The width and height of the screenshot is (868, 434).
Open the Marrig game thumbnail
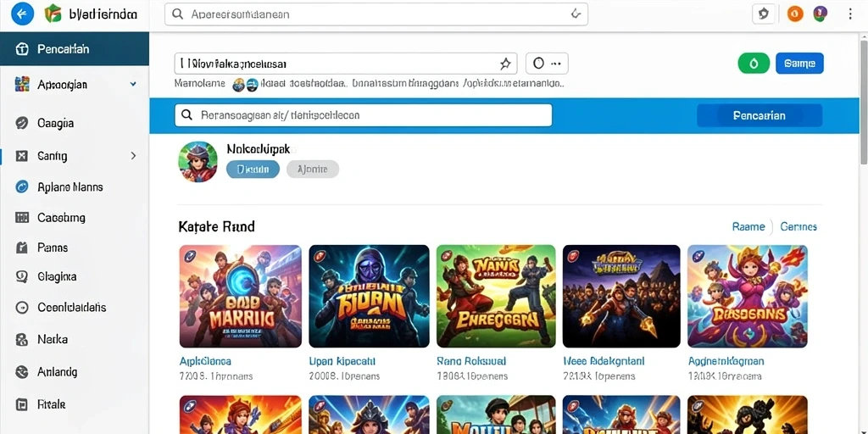point(240,296)
